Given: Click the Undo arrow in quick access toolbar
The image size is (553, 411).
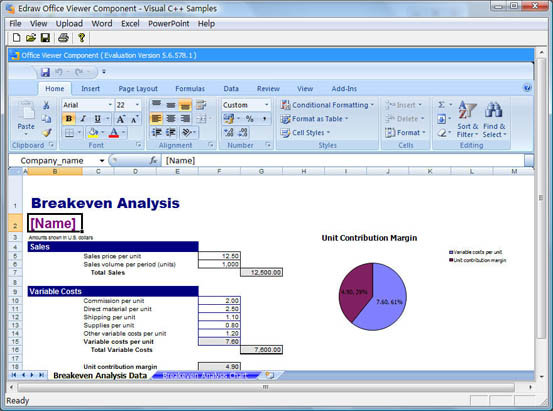Looking at the screenshot, I should pos(59,72).
